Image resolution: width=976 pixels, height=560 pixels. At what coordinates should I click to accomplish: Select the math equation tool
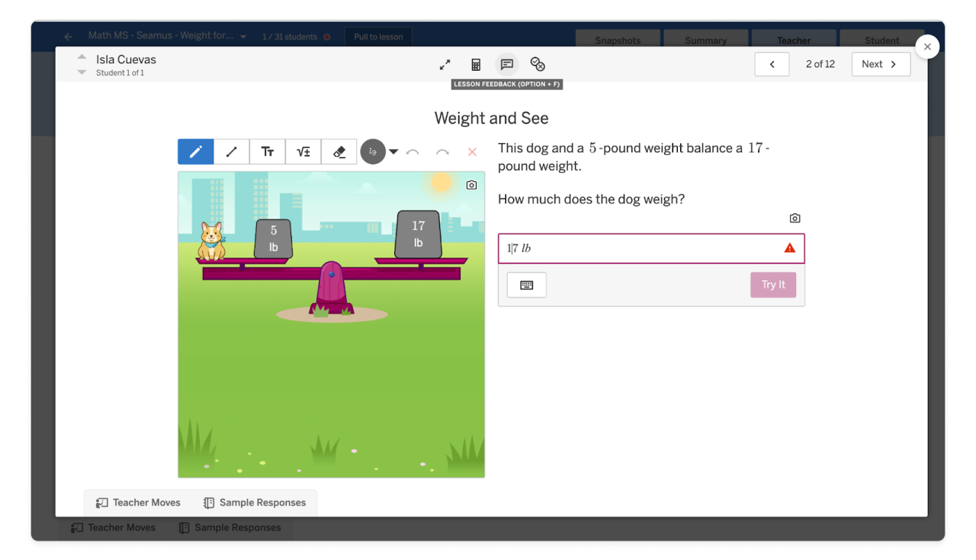click(303, 152)
